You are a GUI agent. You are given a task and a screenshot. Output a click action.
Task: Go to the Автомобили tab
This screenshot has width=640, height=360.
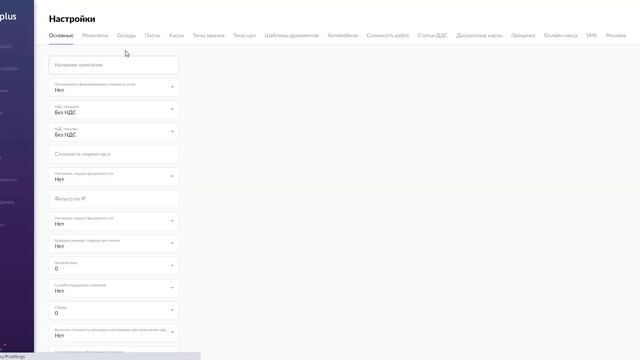click(x=342, y=36)
